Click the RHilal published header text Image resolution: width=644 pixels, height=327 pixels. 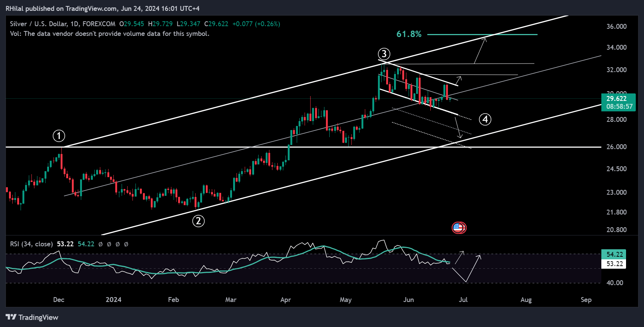[x=103, y=8]
